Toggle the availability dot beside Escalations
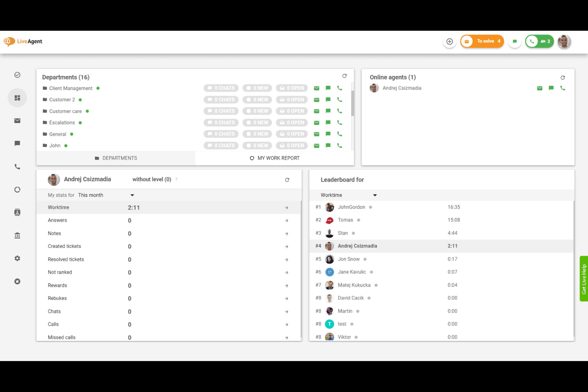This screenshot has width=588, height=392. click(x=80, y=122)
